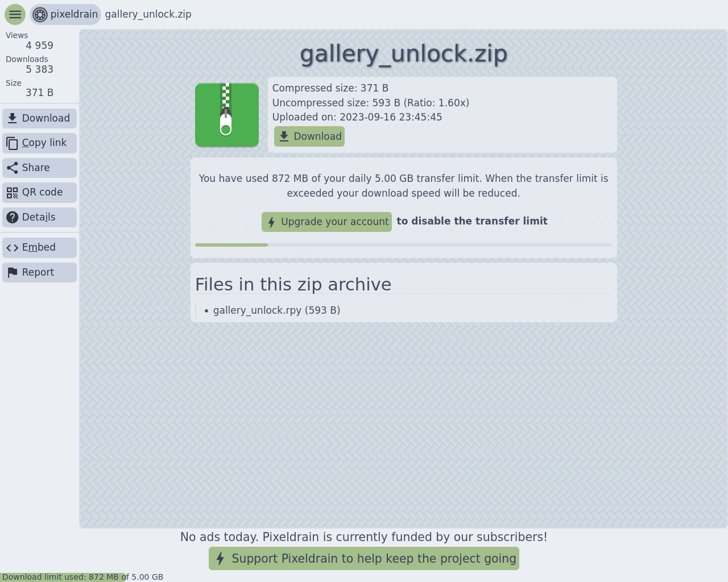This screenshot has height=582, width=728.
Task: Click the pixeldrain logo icon
Action: pos(40,14)
